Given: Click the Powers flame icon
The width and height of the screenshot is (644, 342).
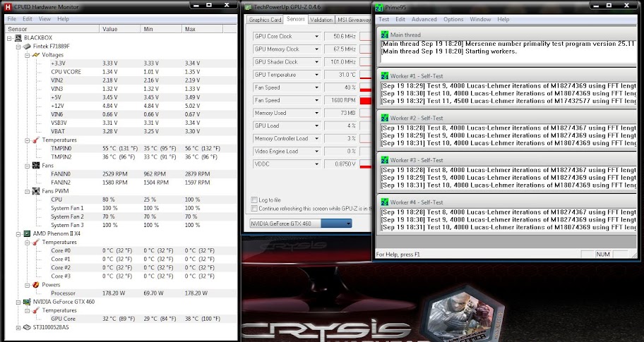Looking at the screenshot, I should point(35,285).
